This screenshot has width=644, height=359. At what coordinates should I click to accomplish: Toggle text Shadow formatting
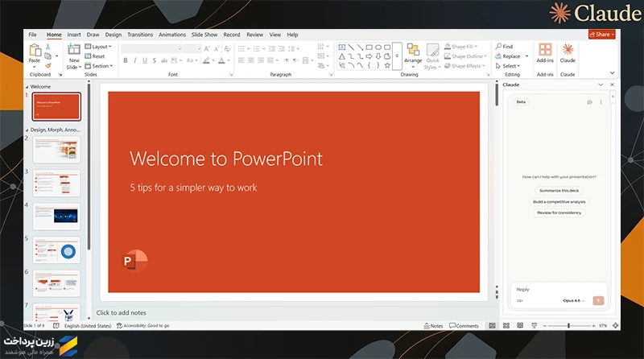click(155, 60)
